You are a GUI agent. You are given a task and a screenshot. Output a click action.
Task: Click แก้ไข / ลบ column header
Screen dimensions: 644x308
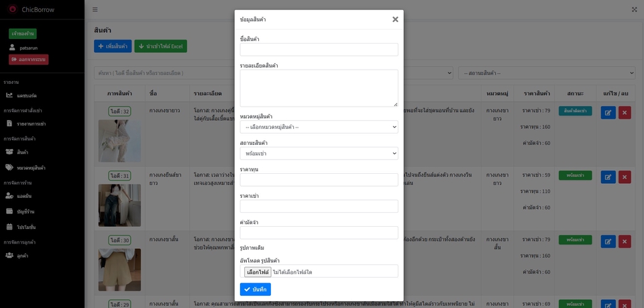click(x=616, y=94)
